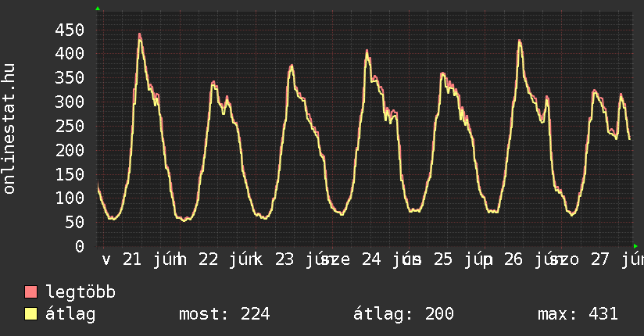
Task: Click the 23 jún date label
Action: (302, 259)
